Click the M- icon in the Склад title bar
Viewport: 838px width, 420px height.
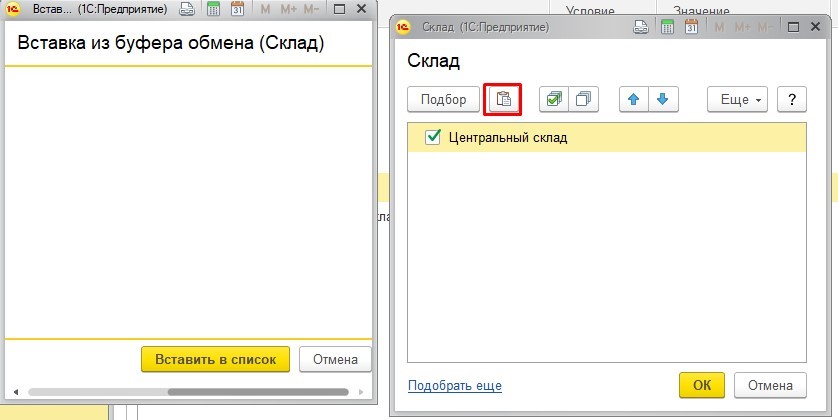(x=765, y=27)
